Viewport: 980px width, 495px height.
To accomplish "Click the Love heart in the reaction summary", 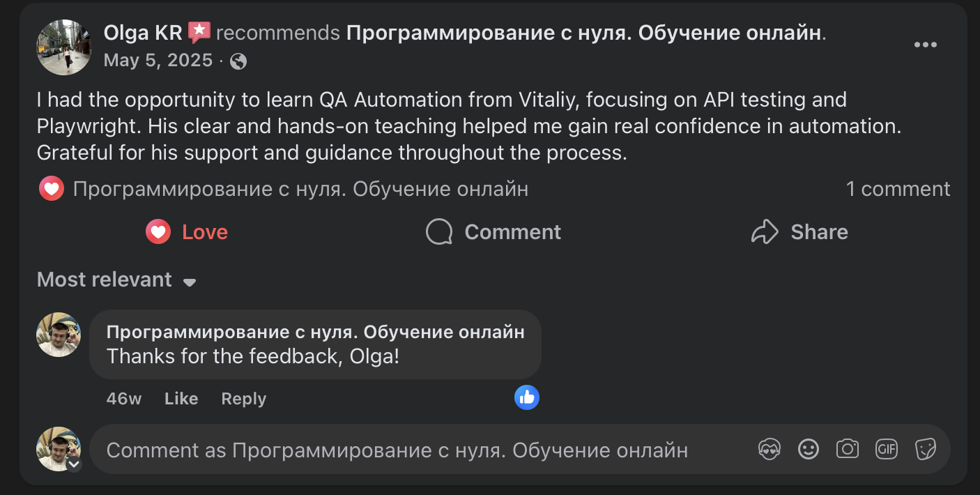I will click(x=51, y=188).
